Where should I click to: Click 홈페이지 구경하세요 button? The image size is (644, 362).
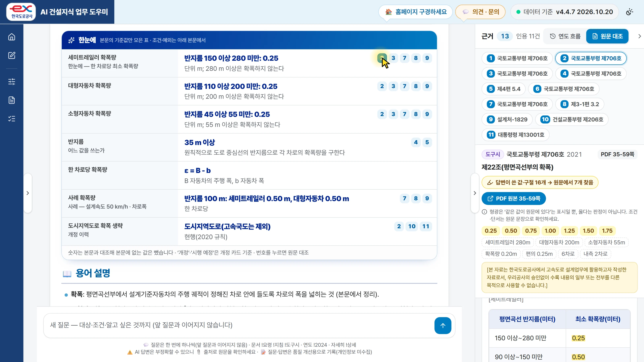[416, 12]
